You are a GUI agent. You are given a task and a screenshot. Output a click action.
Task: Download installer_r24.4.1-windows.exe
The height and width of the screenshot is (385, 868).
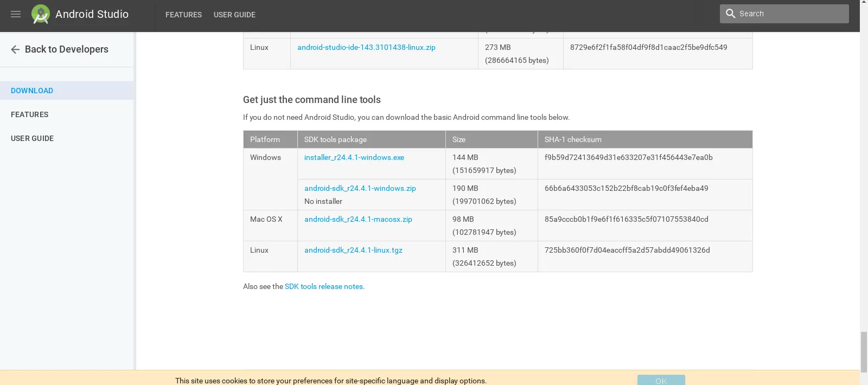click(354, 157)
